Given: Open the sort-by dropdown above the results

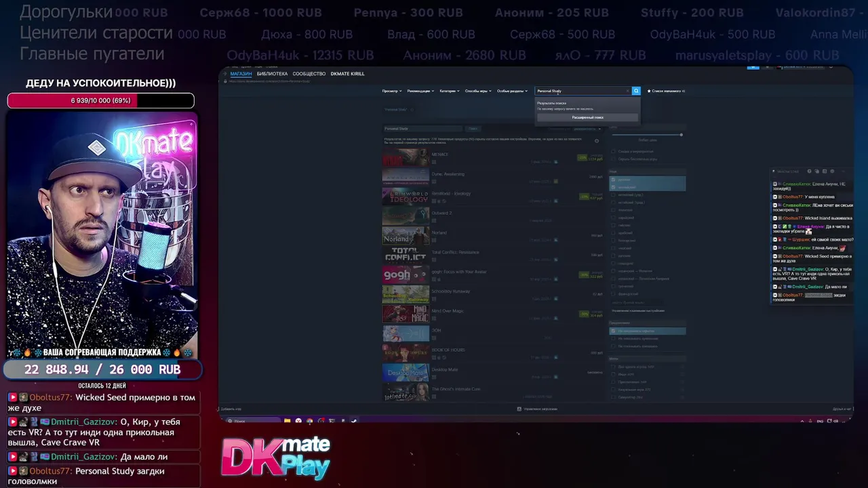Looking at the screenshot, I should 587,129.
